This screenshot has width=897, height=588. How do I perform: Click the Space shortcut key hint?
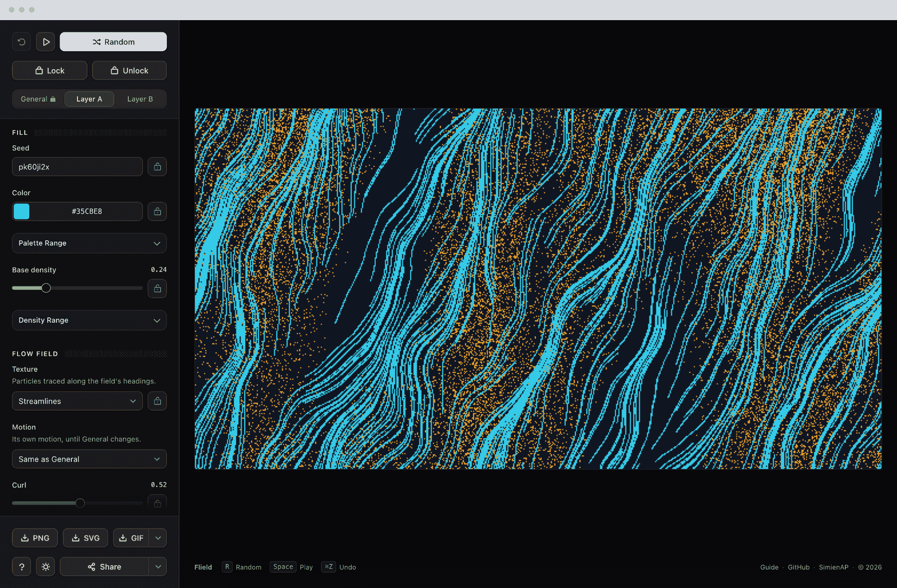(x=283, y=567)
